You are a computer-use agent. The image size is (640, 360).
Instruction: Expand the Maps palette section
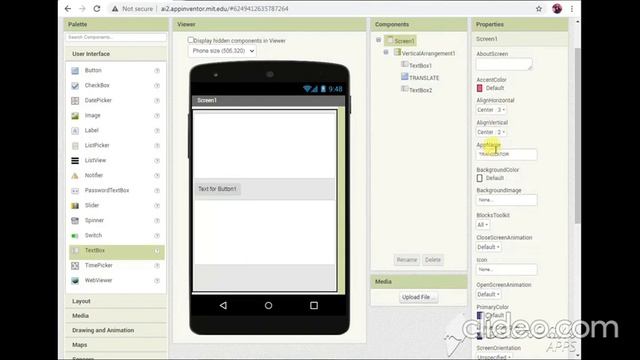click(x=116, y=345)
